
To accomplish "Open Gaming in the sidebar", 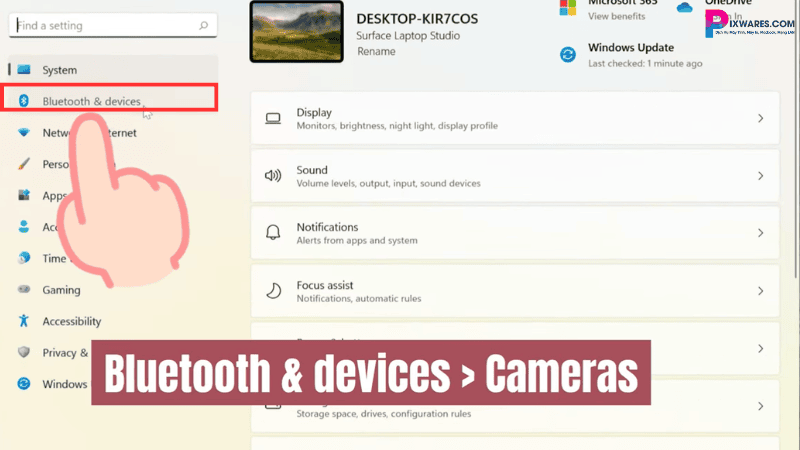I will coord(61,289).
